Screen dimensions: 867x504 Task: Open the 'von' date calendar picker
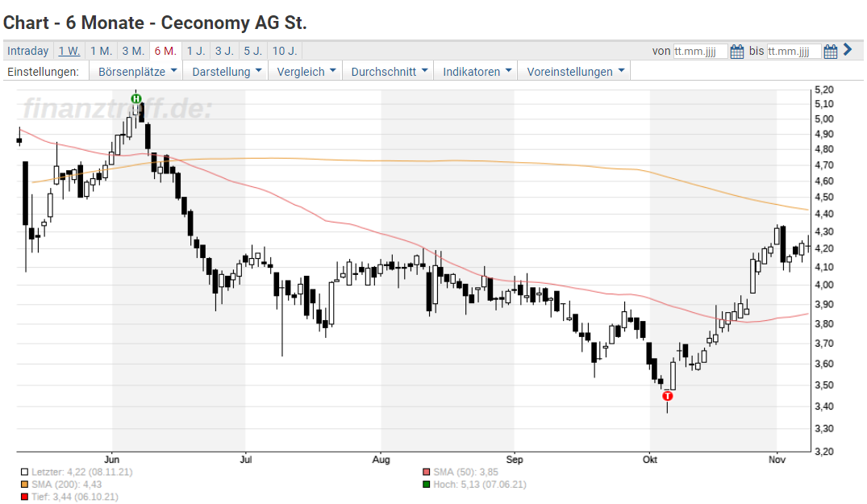tap(737, 52)
